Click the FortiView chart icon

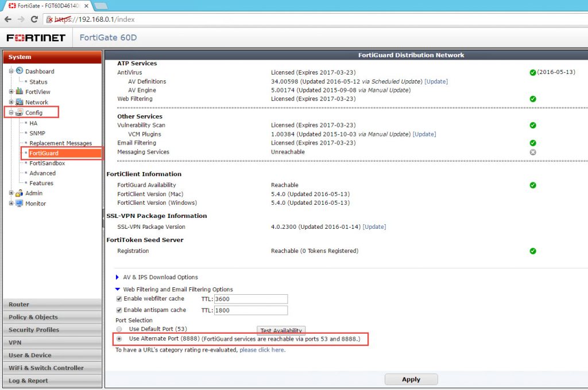point(19,92)
